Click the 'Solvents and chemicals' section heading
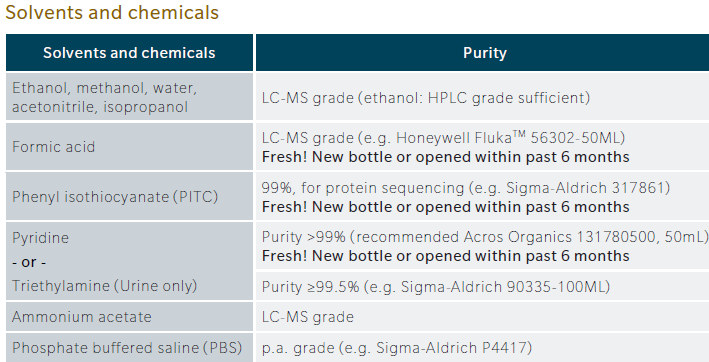Screen dimensions: 709x362 (112, 12)
